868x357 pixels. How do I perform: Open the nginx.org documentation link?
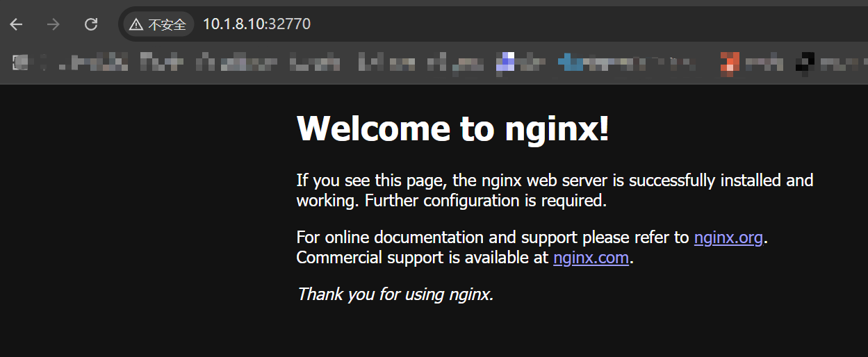pos(728,238)
